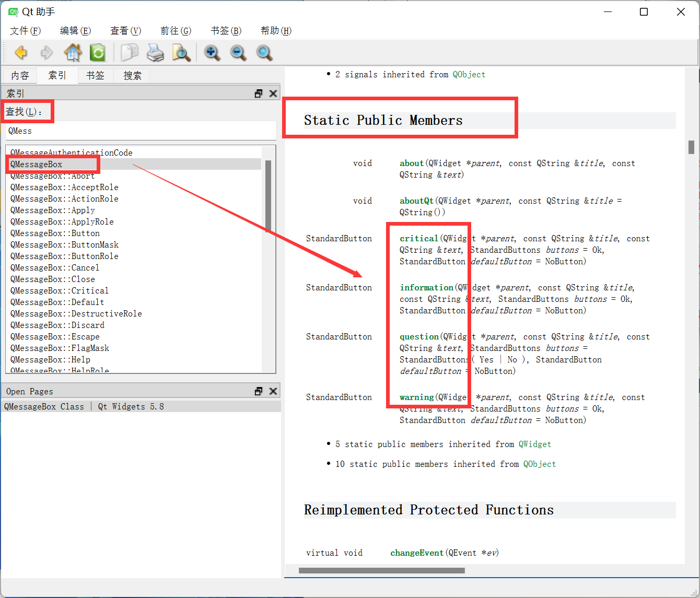700x598 pixels.
Task: Select QMessageBox::Escape entry
Action: point(55,336)
